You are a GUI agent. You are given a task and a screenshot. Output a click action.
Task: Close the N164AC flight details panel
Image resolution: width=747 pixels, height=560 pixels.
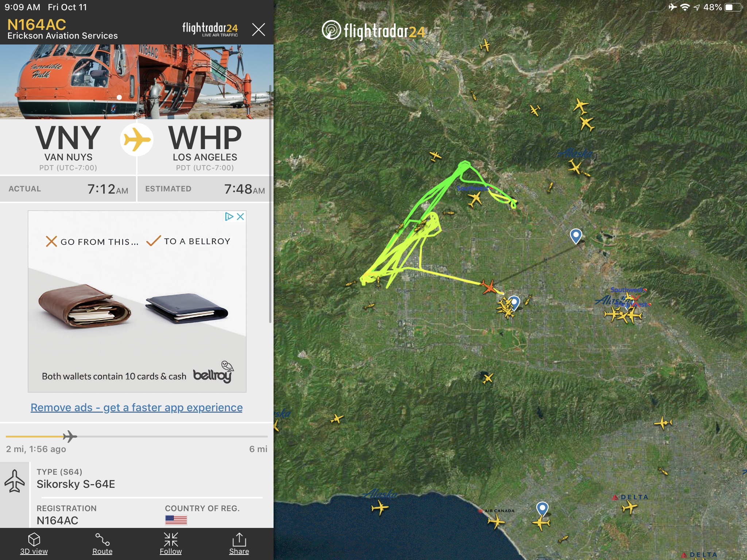259,29
